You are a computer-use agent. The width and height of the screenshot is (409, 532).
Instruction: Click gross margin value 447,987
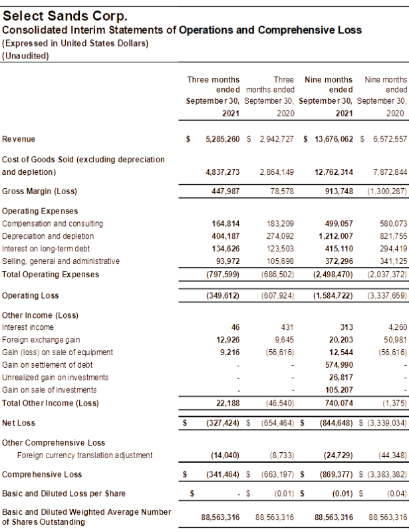coord(225,192)
